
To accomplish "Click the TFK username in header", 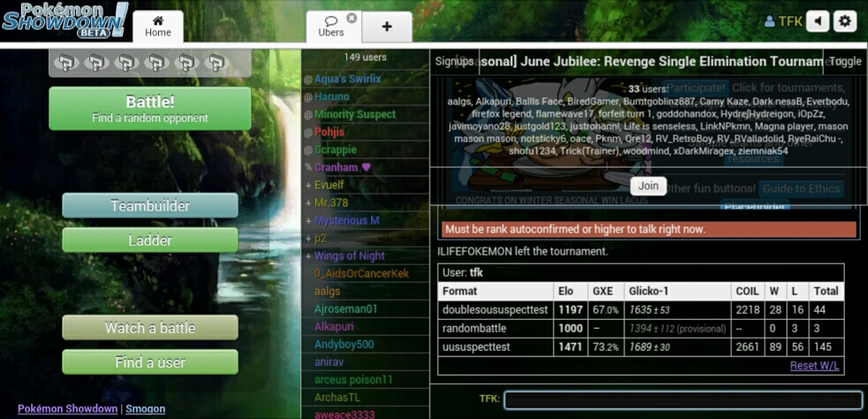I will click(x=782, y=21).
